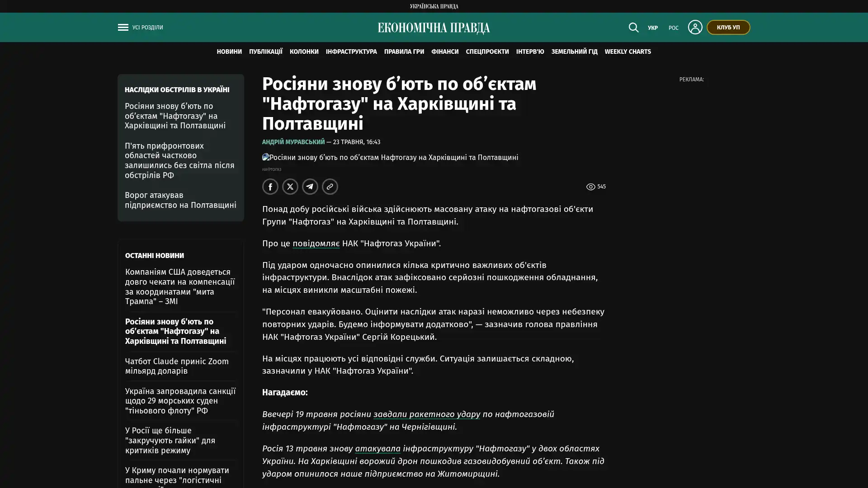The image size is (868, 488).
Task: Share the article on X (Twitter)
Action: click(x=290, y=187)
